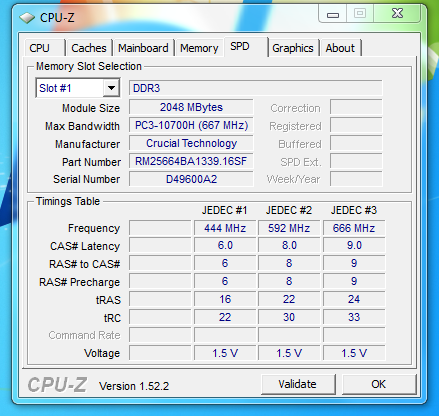Minimize the CPU-Z window
The image size is (439, 416).
click(x=333, y=14)
